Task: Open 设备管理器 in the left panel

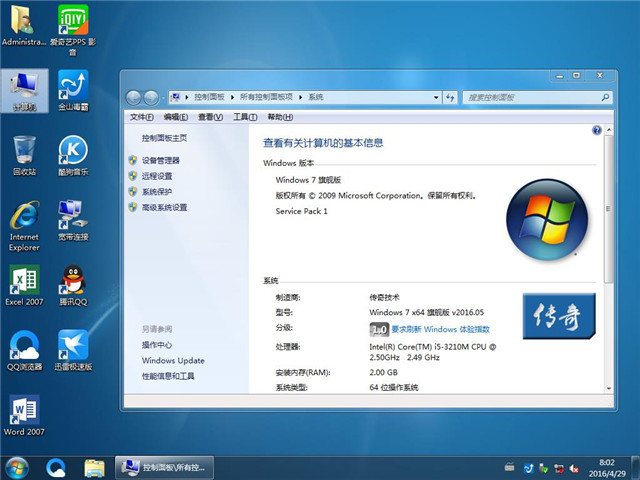Action: tap(161, 160)
